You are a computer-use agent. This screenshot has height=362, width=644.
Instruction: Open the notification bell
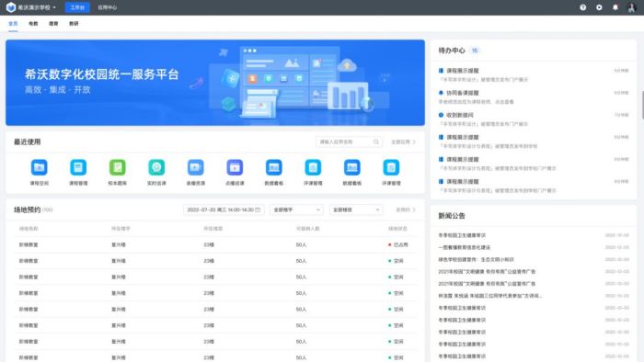[x=615, y=7]
